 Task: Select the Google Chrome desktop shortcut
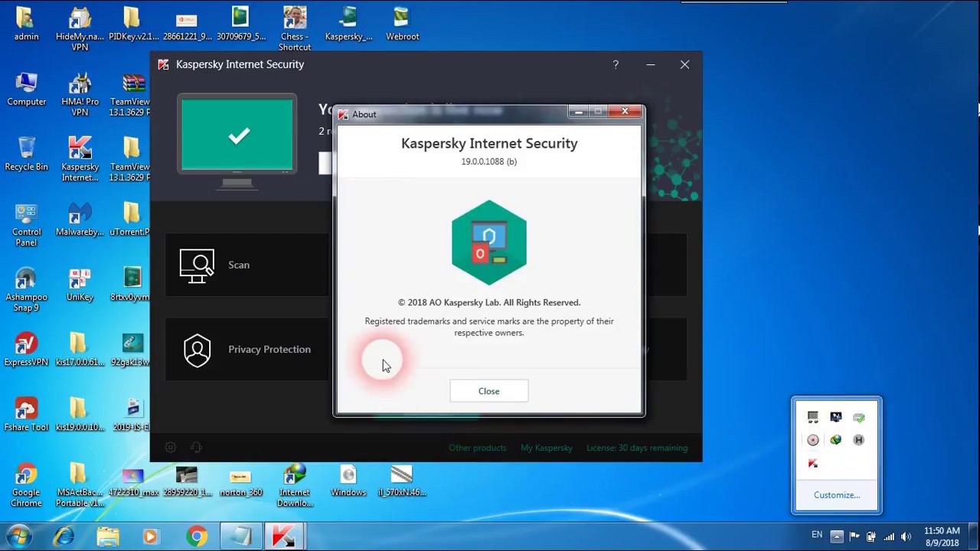coord(26,485)
